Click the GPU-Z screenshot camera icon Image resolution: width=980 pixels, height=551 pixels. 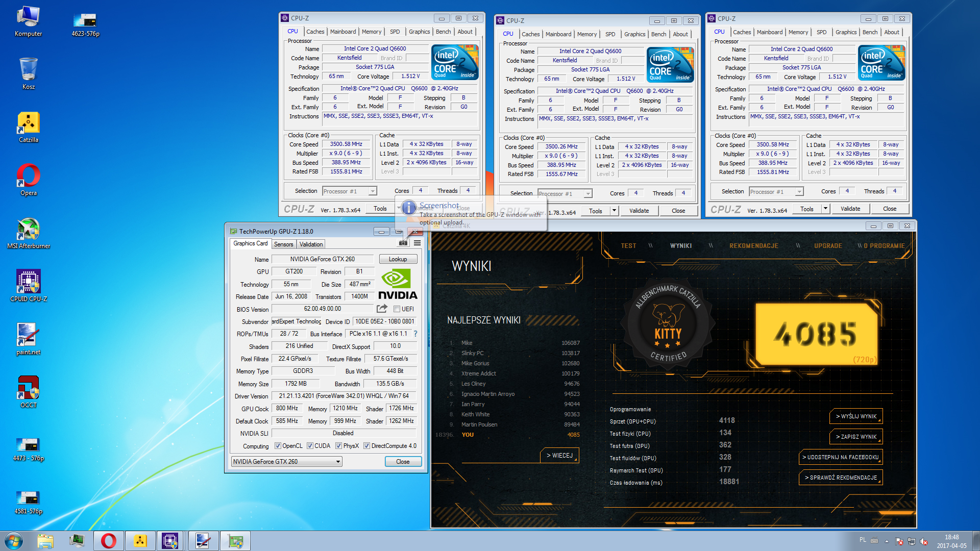pyautogui.click(x=403, y=243)
